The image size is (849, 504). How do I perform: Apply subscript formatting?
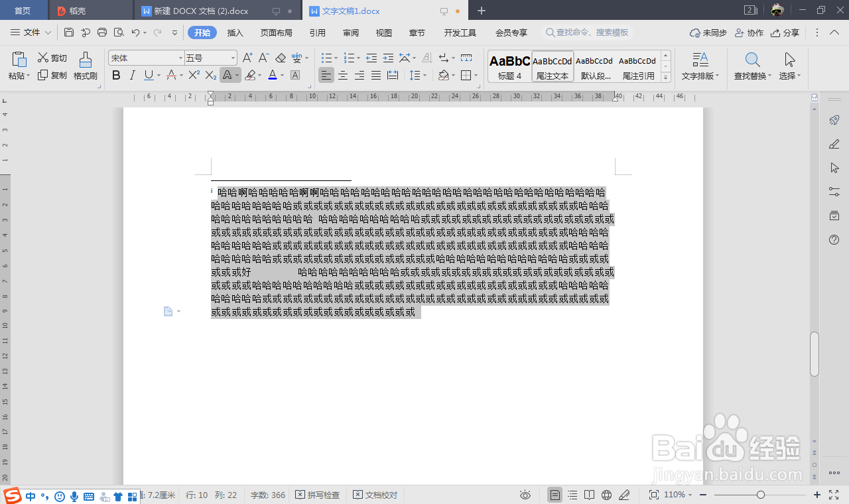pos(210,75)
